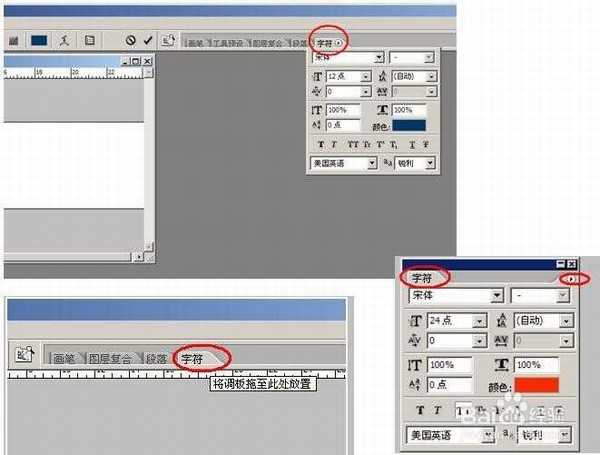Click vertical scale icon in the 12 点 panel
The image size is (600, 455).
pos(317,110)
